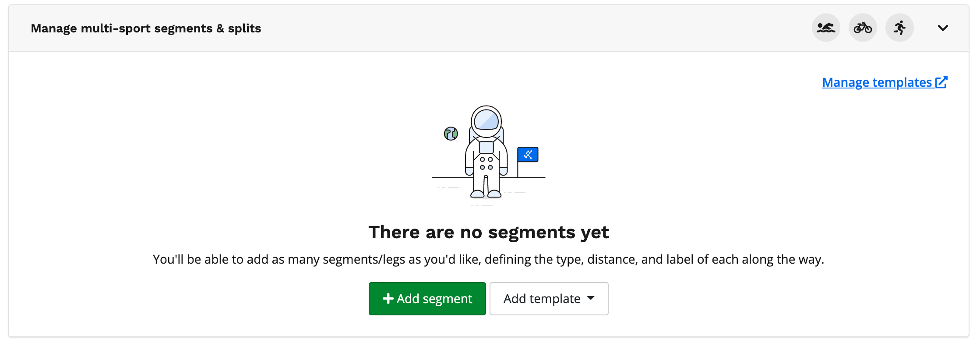This screenshot has height=346, width=980.
Task: Click the "There are no segments yet" heading
Action: click(x=488, y=232)
